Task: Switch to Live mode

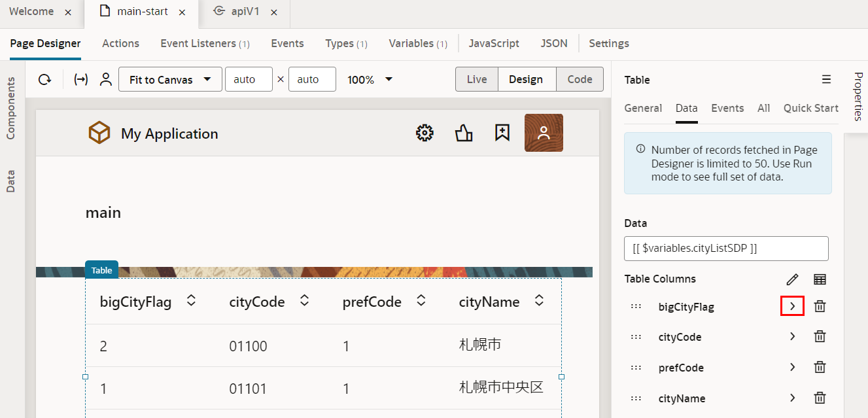Action: pos(477,79)
